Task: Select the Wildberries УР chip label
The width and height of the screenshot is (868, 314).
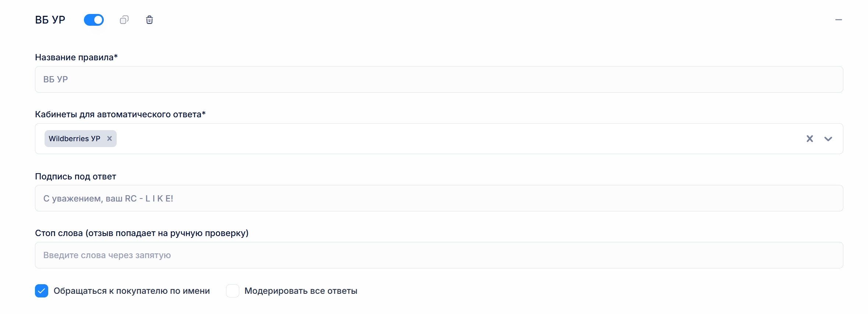Action: click(x=74, y=139)
